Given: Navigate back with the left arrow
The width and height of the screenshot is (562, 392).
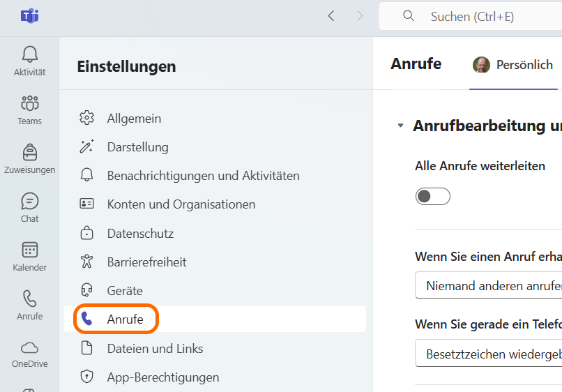Looking at the screenshot, I should point(331,16).
